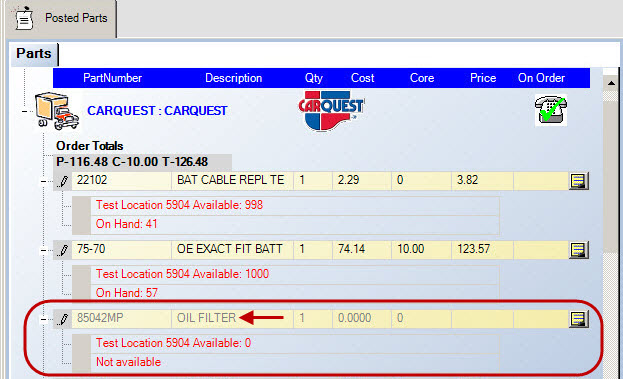This screenshot has width=623, height=379.
Task: Click the CARQUEST : CARQUEST vendor link
Action: coord(157,111)
